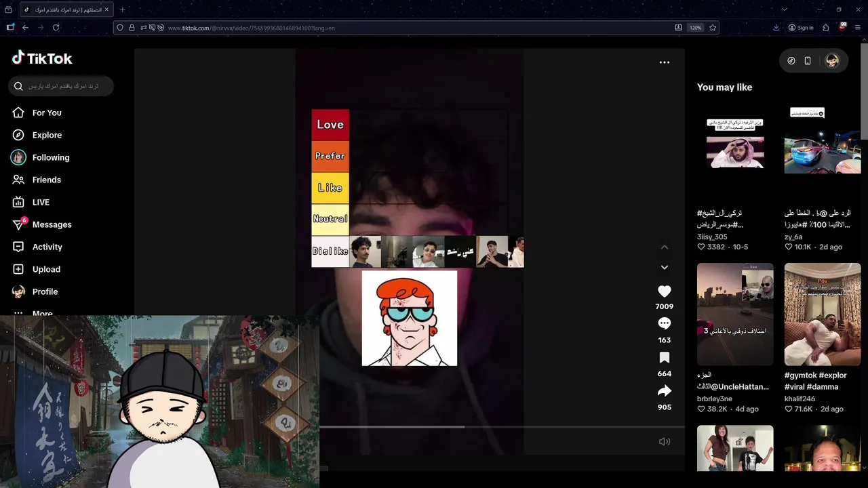
Task: Click the search field in TikTok sidebar
Action: tap(61, 86)
